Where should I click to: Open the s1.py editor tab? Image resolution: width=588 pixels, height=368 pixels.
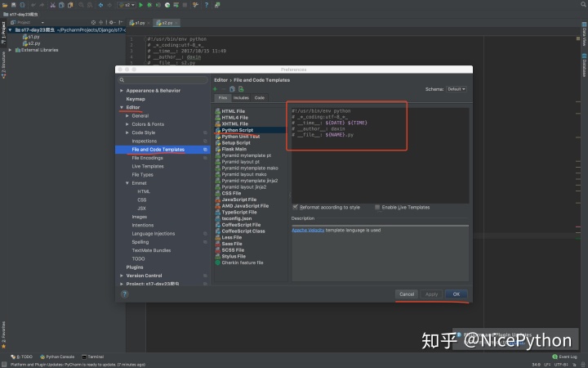click(140, 23)
